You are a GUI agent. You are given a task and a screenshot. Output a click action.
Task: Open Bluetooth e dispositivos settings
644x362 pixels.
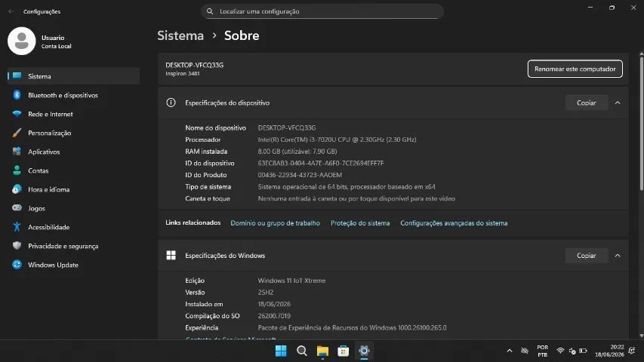click(x=73, y=95)
